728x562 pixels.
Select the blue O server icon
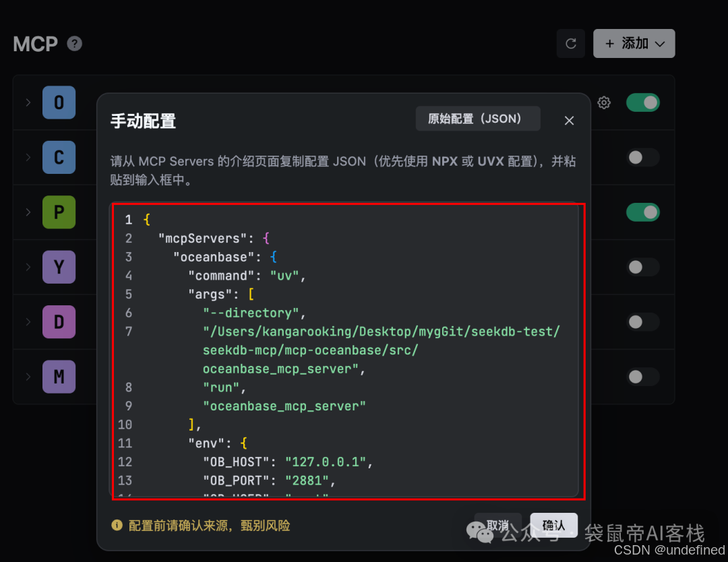[x=59, y=102]
